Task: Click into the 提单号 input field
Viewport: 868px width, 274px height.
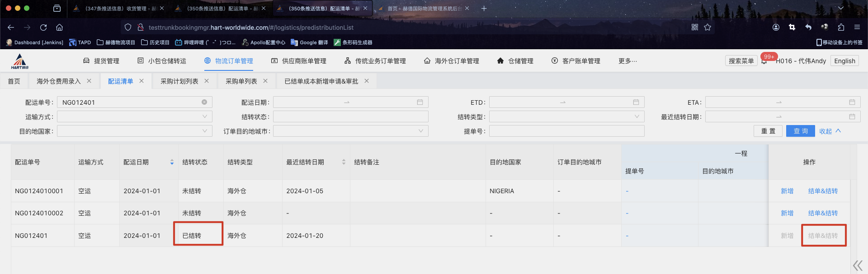Action: pos(566,131)
